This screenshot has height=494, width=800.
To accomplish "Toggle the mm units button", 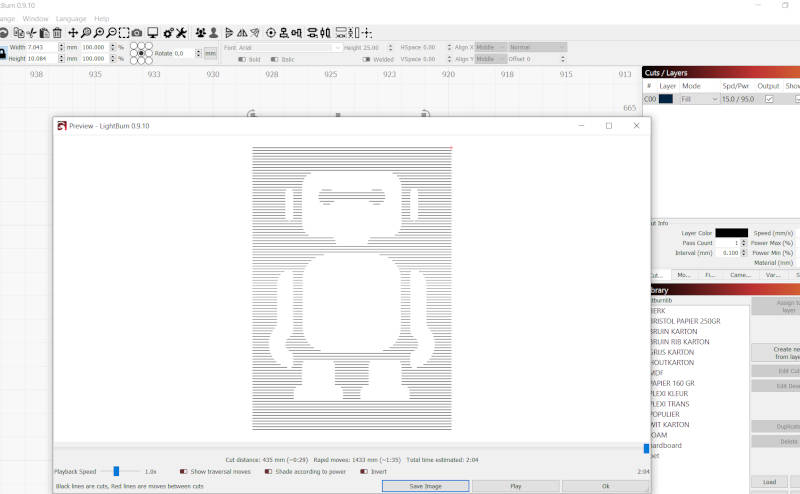I will [x=211, y=53].
